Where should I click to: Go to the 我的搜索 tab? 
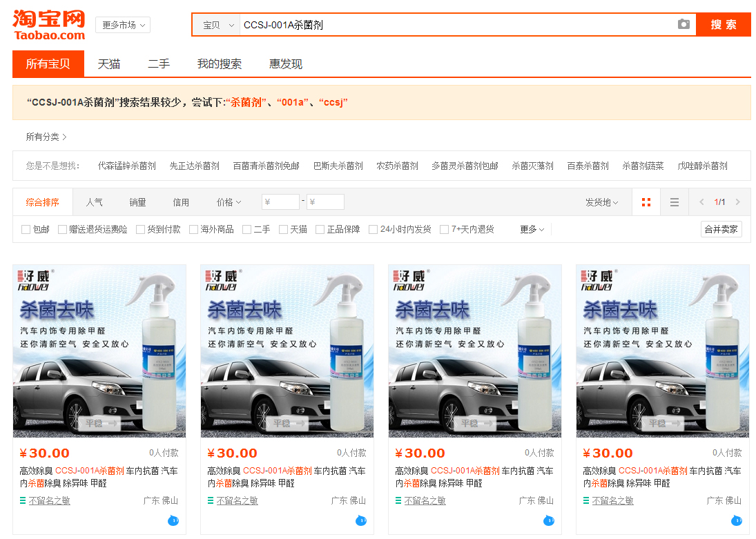[x=220, y=63]
